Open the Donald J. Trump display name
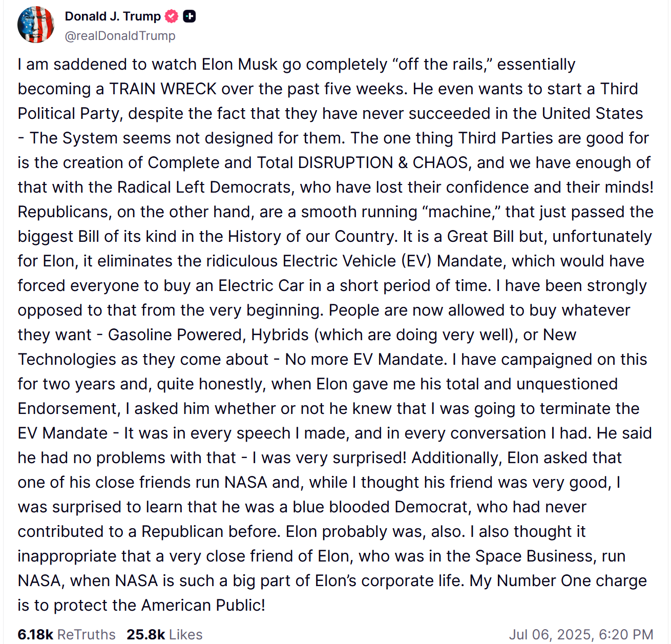 113,16
